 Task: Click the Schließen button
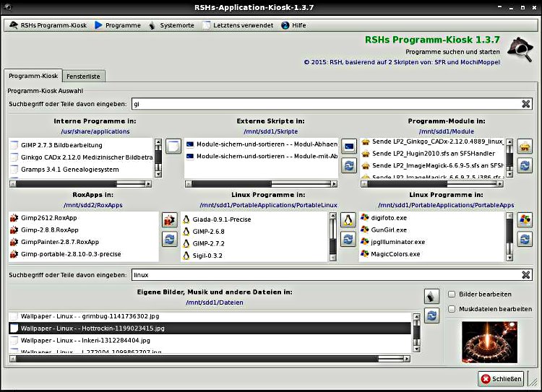501,379
